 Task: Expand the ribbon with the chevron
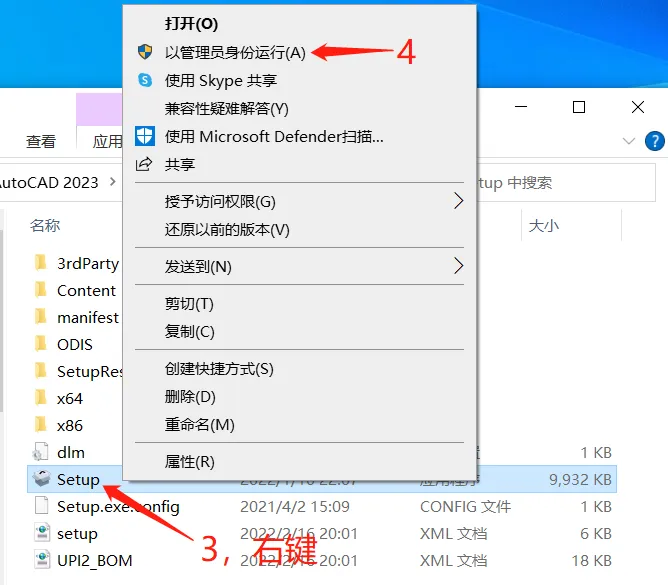(628, 141)
